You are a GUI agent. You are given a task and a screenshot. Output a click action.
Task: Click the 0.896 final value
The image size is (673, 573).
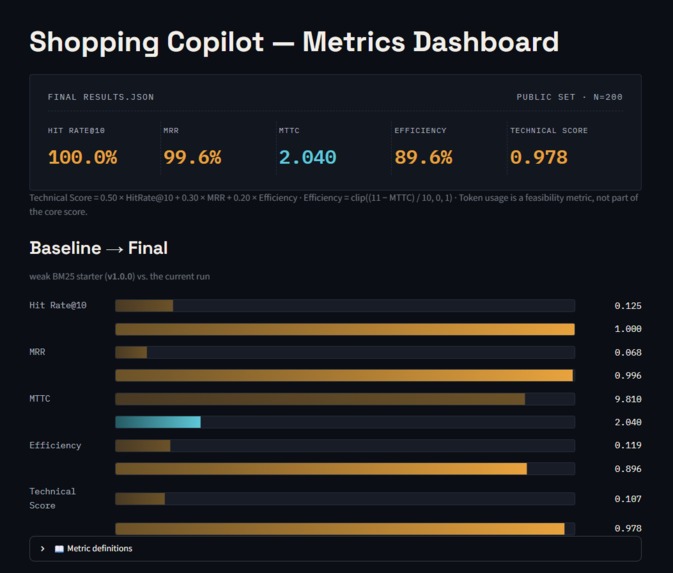628,469
